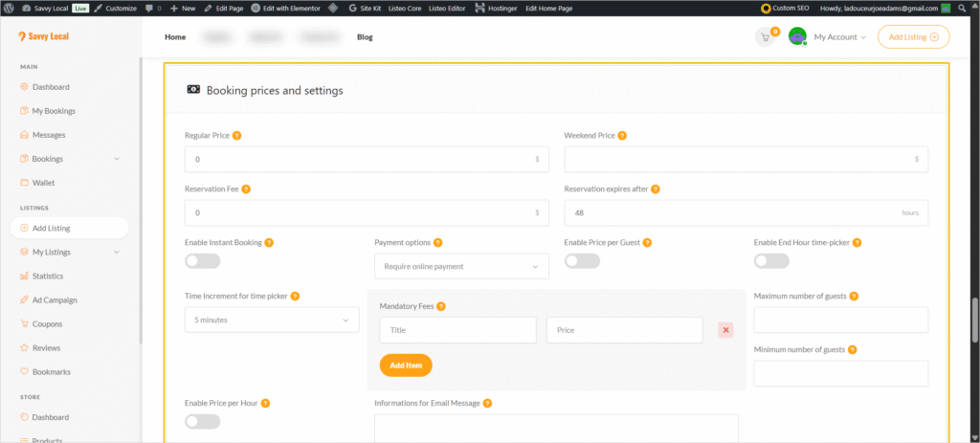Open Time Increment dropdown showing 5 minutes
The height and width of the screenshot is (443, 980).
click(x=272, y=320)
